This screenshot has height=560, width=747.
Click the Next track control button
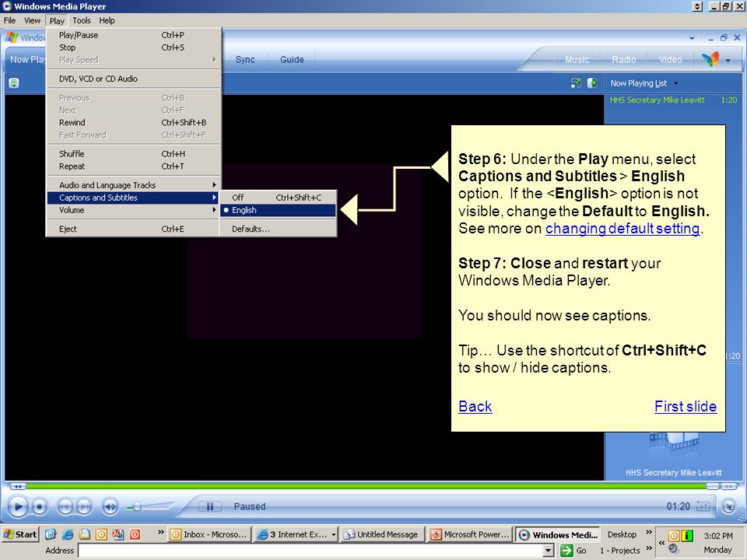(84, 506)
